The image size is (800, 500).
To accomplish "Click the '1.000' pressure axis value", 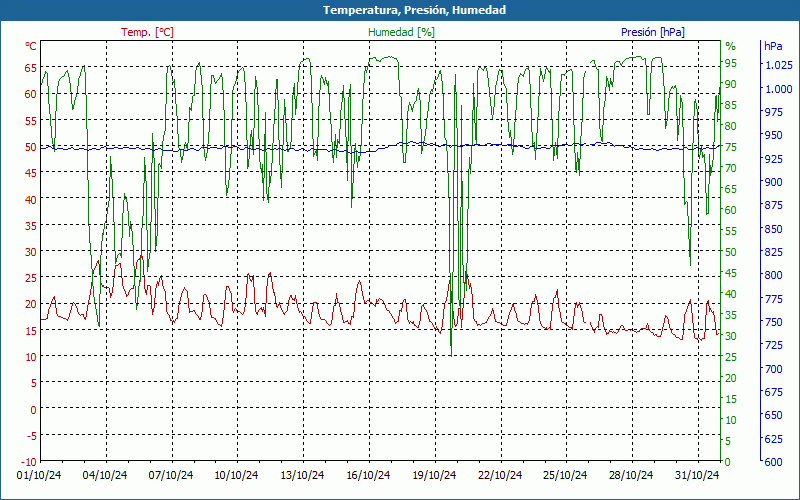I will click(779, 89).
